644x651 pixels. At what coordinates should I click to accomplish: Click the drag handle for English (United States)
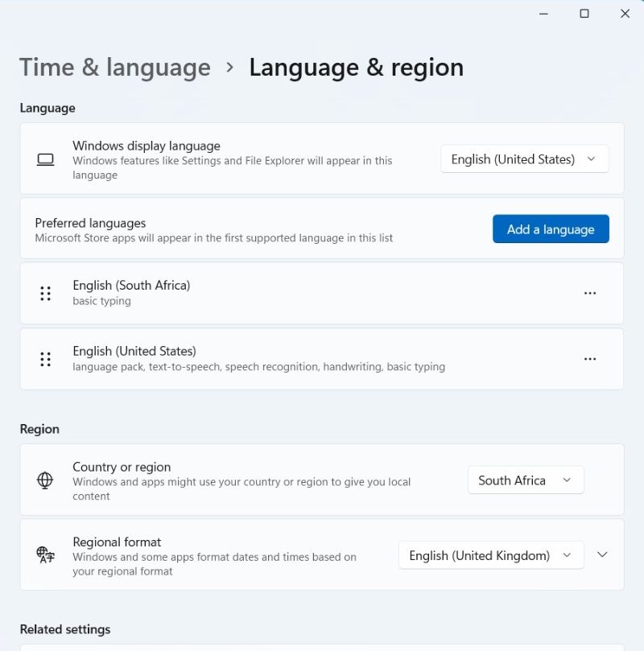pos(45,359)
